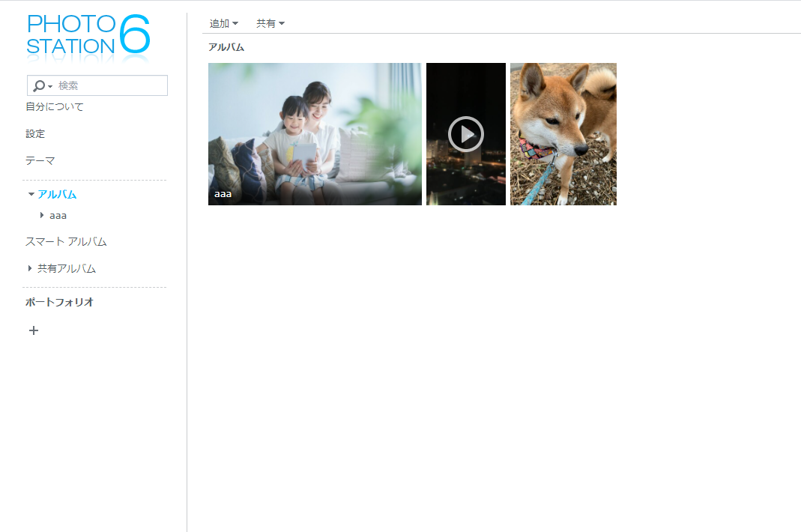This screenshot has width=801, height=532.
Task: Open 自分について in the sidebar
Action: [55, 107]
